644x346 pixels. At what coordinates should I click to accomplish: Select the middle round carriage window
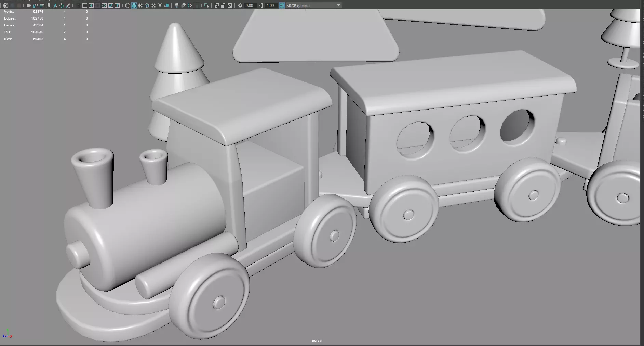point(467,134)
